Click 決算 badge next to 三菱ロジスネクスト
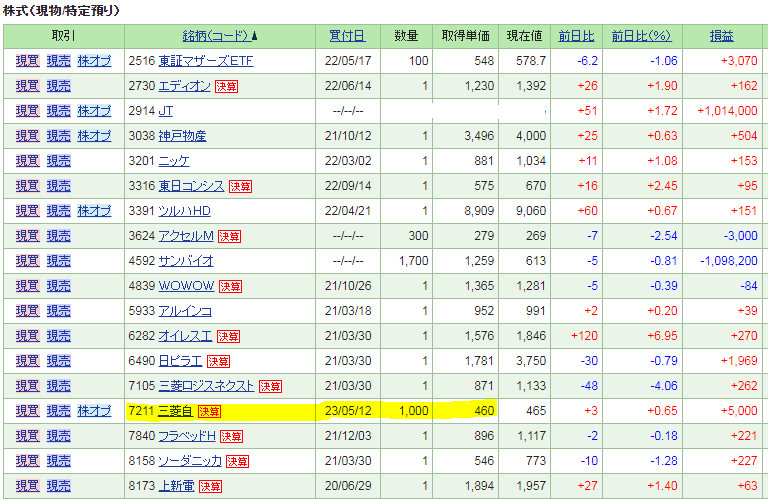Image resolution: width=772 pixels, height=499 pixels. [x=270, y=387]
